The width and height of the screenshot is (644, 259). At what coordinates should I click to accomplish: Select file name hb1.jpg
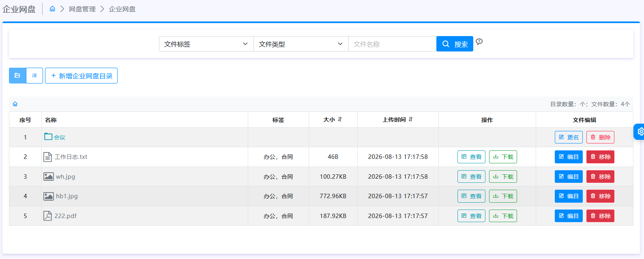pos(67,196)
